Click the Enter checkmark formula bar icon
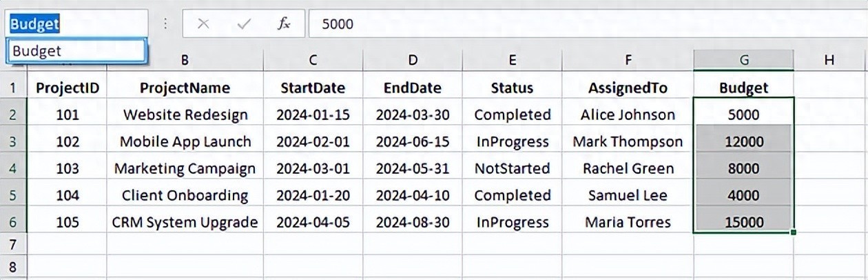The width and height of the screenshot is (868, 280). [243, 24]
